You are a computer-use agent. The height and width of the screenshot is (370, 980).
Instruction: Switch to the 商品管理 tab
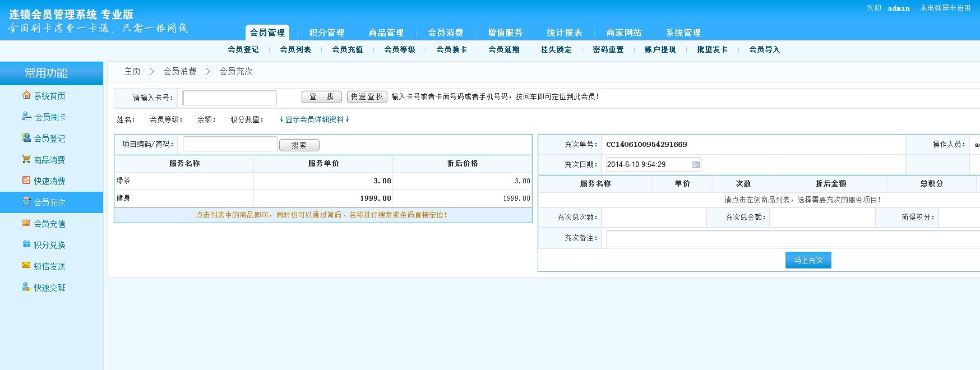click(x=386, y=33)
